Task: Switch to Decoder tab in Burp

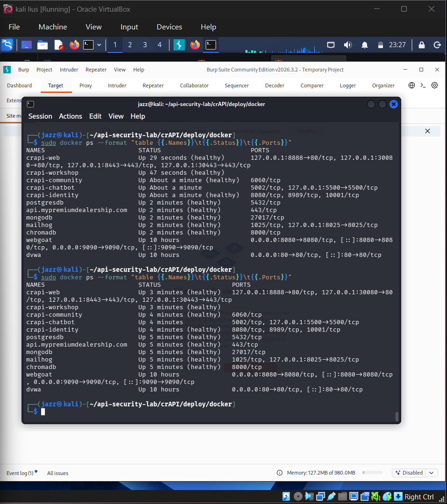Action: pyautogui.click(x=274, y=85)
